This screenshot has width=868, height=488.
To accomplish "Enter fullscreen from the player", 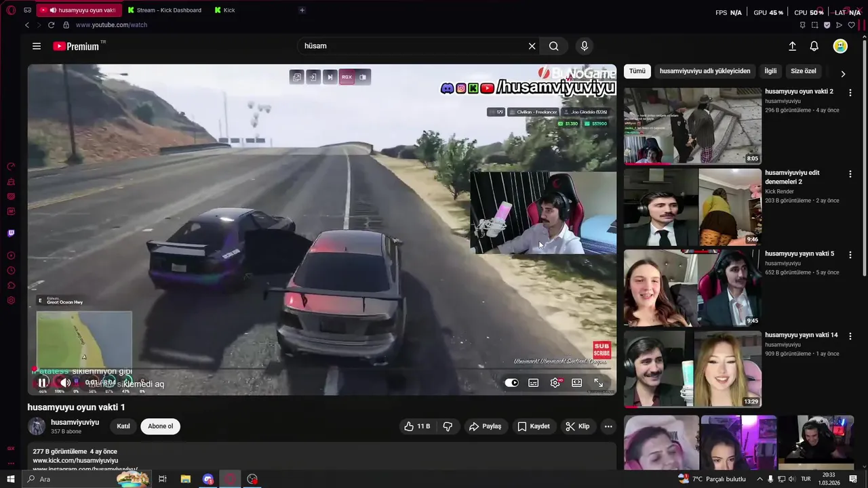I will (x=598, y=383).
